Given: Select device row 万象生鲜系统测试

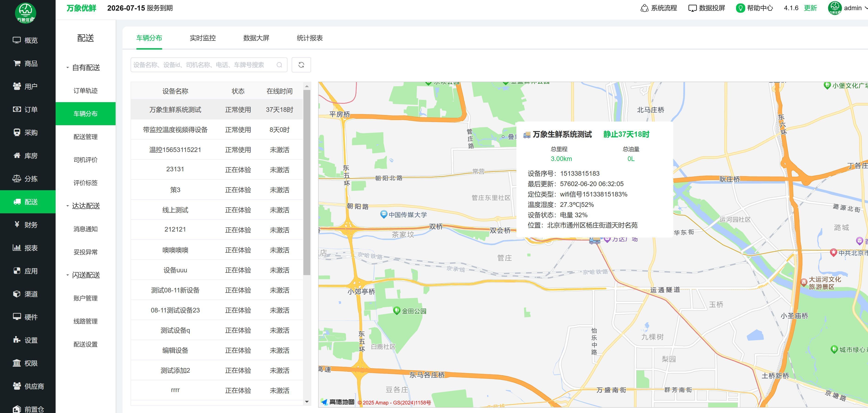Looking at the screenshot, I should click(x=217, y=110).
